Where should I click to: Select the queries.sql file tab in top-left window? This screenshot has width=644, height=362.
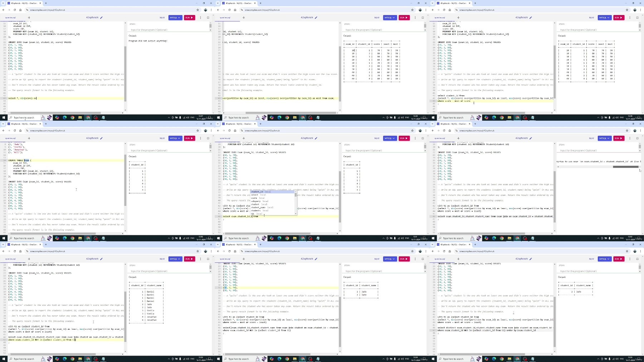click(x=10, y=18)
